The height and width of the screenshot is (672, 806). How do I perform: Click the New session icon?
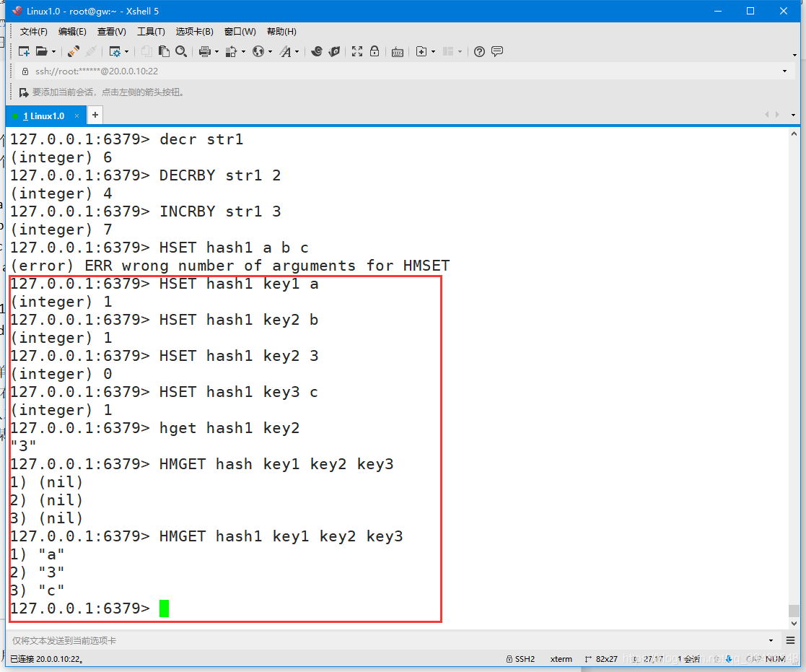(24, 51)
